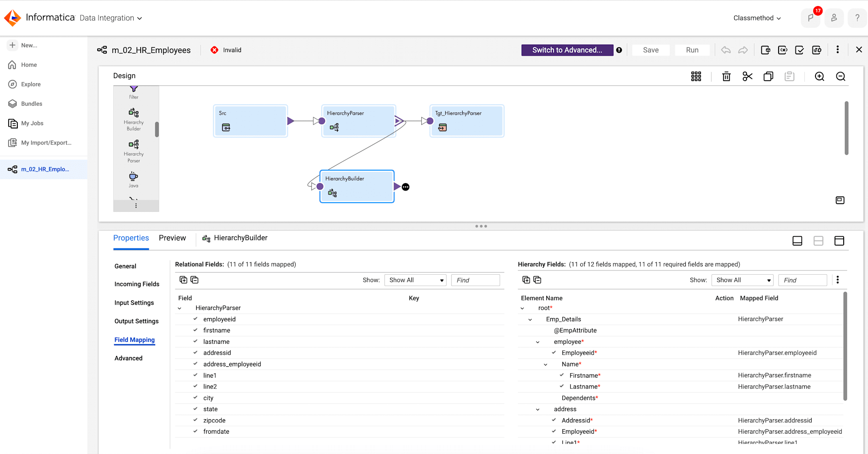Open hierarchy fields Show All dropdown

pos(743,280)
